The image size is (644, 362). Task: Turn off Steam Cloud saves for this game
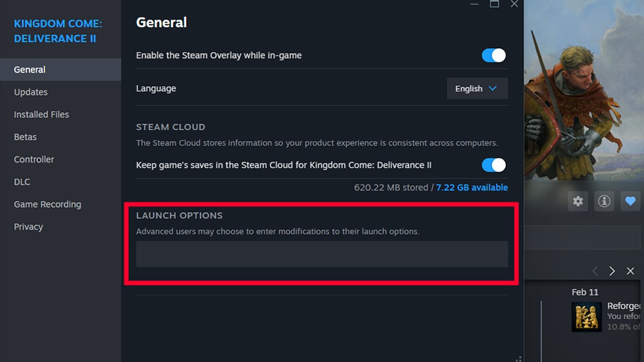(493, 165)
